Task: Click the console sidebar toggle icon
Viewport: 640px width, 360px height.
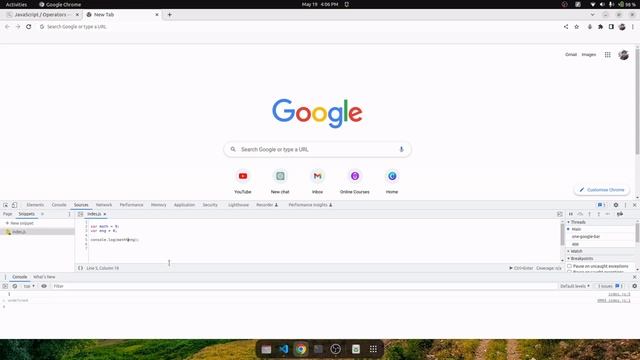Action: (5, 286)
